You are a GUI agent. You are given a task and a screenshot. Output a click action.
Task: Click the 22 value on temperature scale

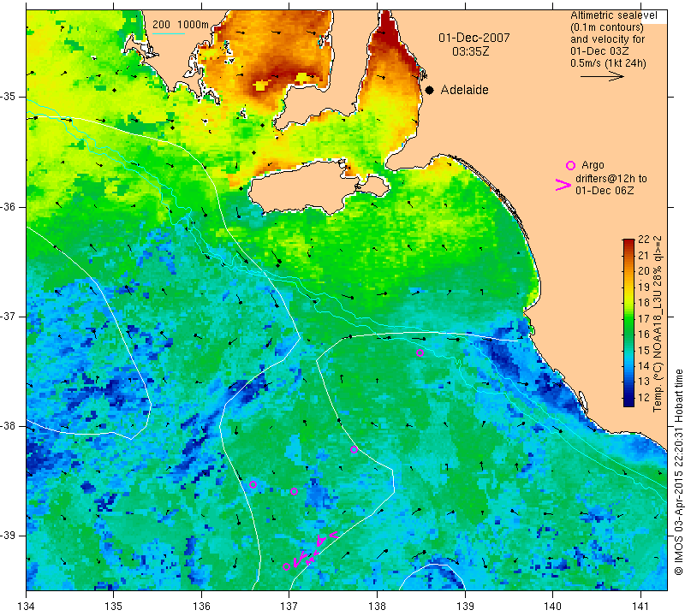click(644, 240)
